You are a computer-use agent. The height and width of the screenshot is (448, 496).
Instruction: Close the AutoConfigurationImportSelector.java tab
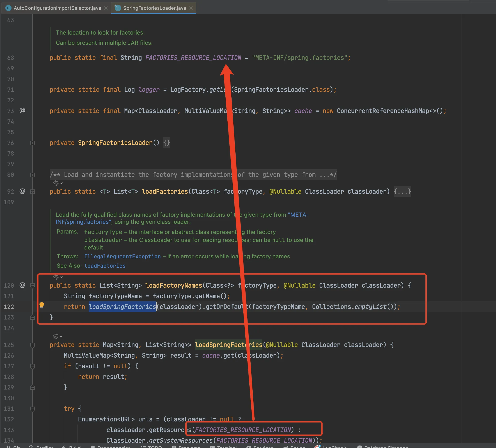(106, 8)
